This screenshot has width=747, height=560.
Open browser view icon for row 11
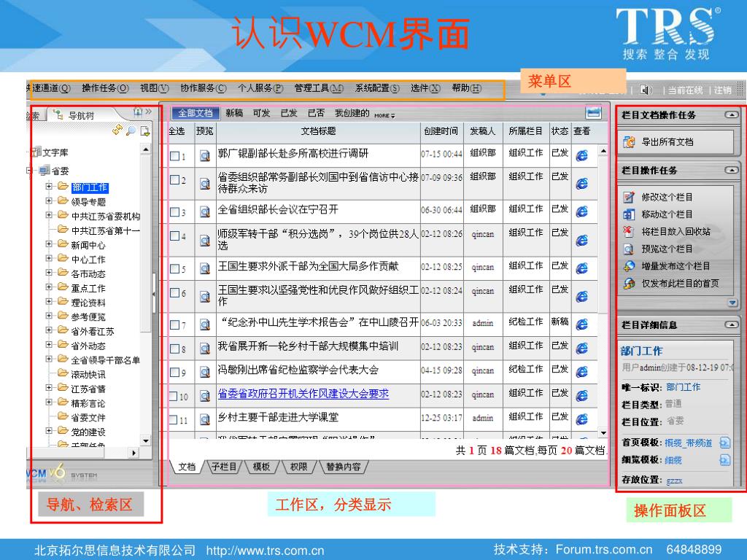click(581, 419)
